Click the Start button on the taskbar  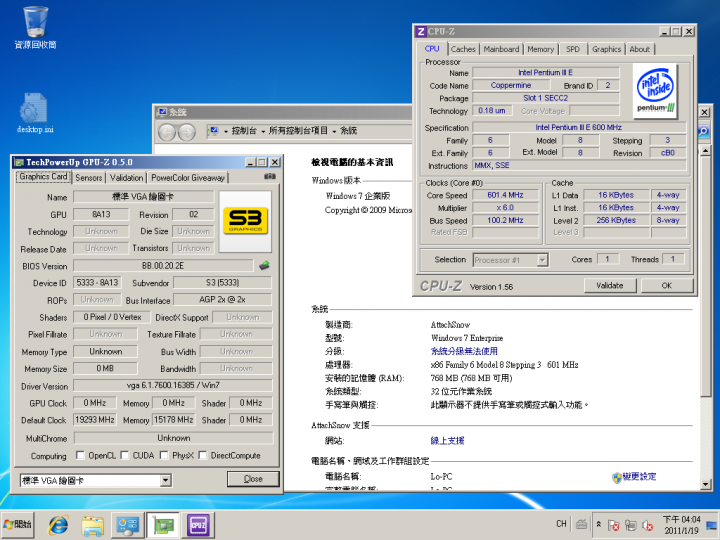pos(17,524)
